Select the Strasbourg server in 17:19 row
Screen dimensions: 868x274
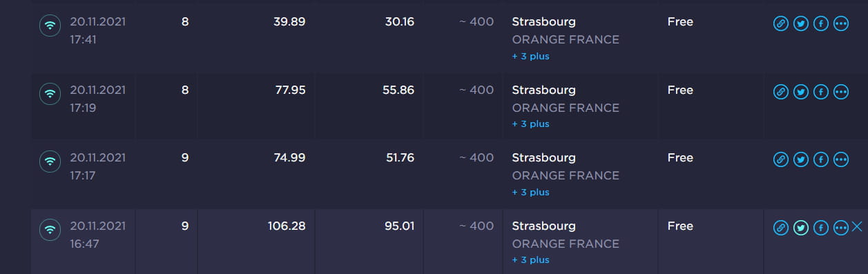[x=543, y=90]
